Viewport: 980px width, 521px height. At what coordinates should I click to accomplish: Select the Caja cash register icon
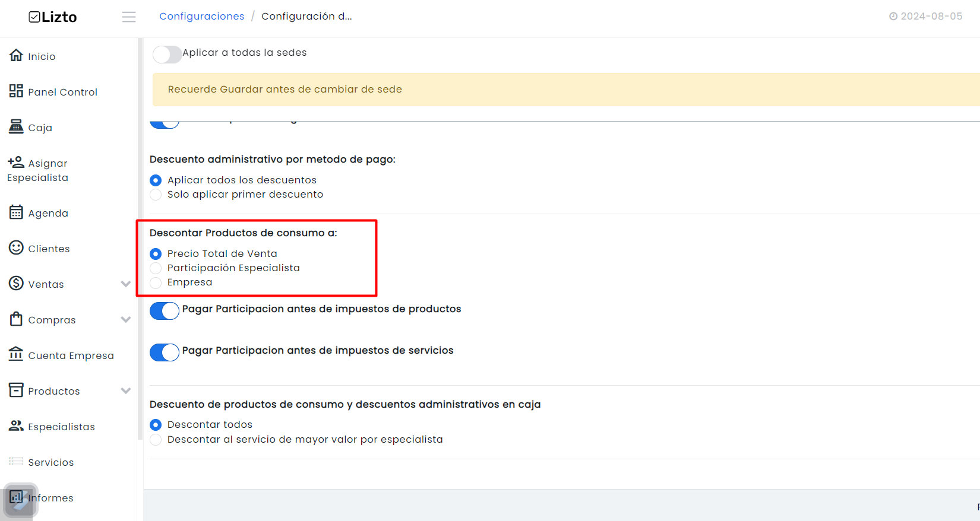coord(16,126)
